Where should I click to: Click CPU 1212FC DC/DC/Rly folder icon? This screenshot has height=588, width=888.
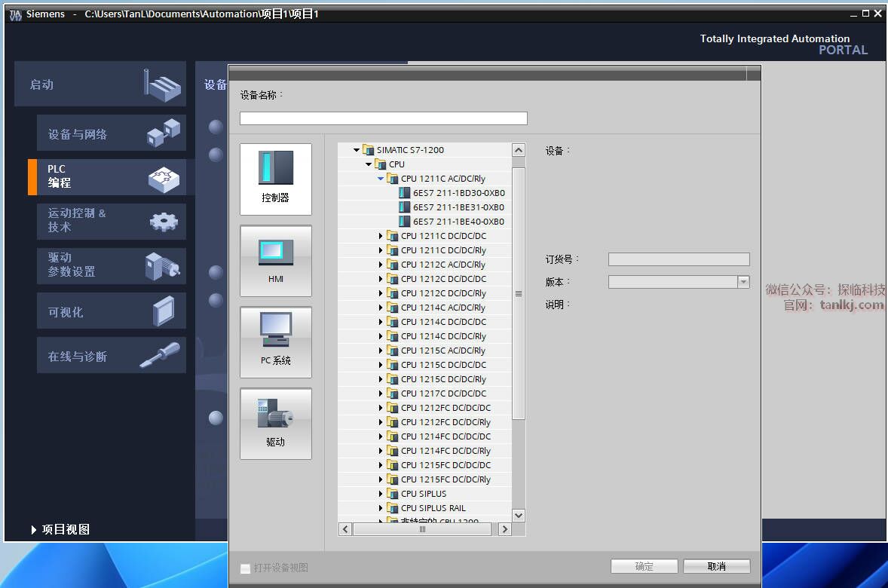tap(393, 422)
